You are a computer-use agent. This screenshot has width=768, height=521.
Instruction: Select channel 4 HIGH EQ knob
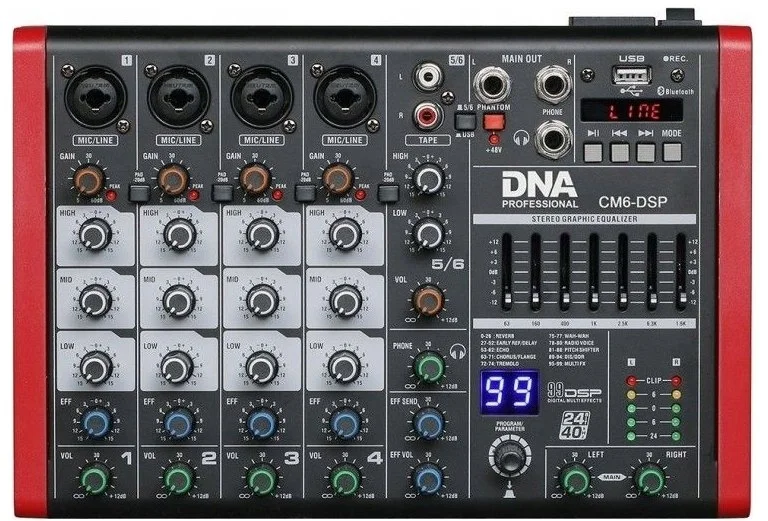[345, 235]
